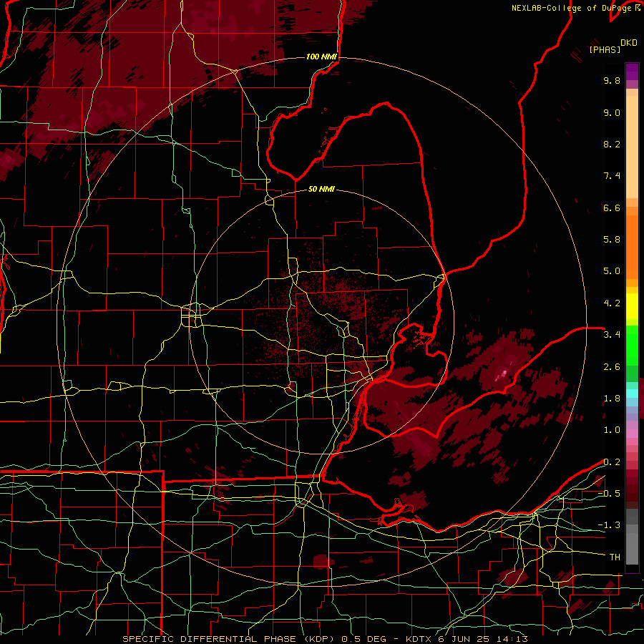Click the 1.8 legend value
Image resolution: width=644 pixels, height=644 pixels.
[612, 399]
